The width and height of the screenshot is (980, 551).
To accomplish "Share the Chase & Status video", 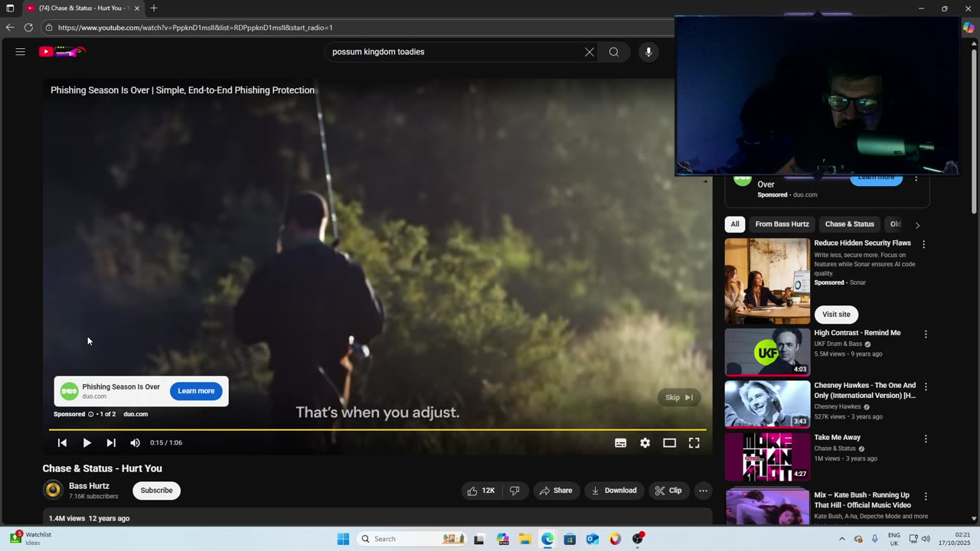I will tap(555, 491).
